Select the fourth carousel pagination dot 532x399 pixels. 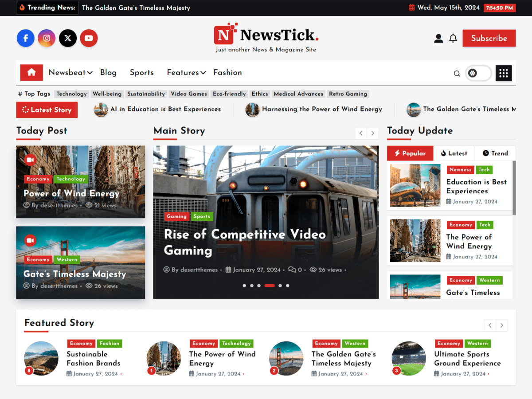click(x=269, y=286)
